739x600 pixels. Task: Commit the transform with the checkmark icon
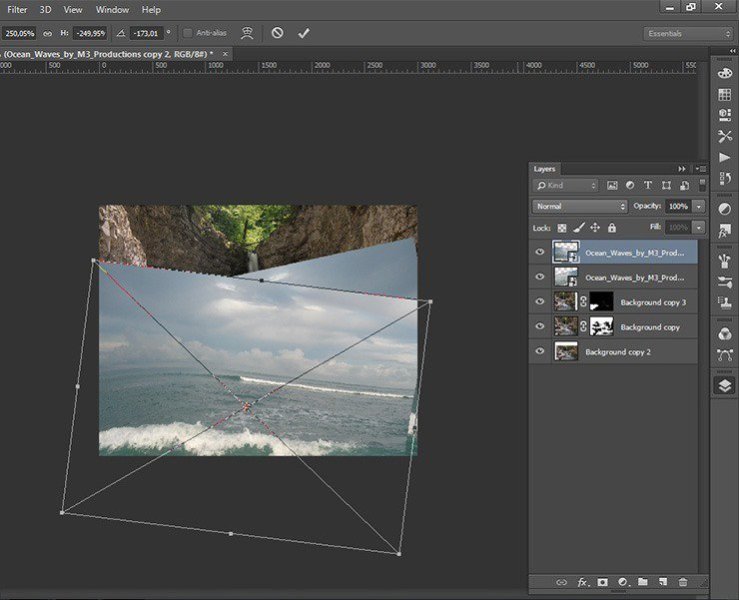tap(304, 33)
